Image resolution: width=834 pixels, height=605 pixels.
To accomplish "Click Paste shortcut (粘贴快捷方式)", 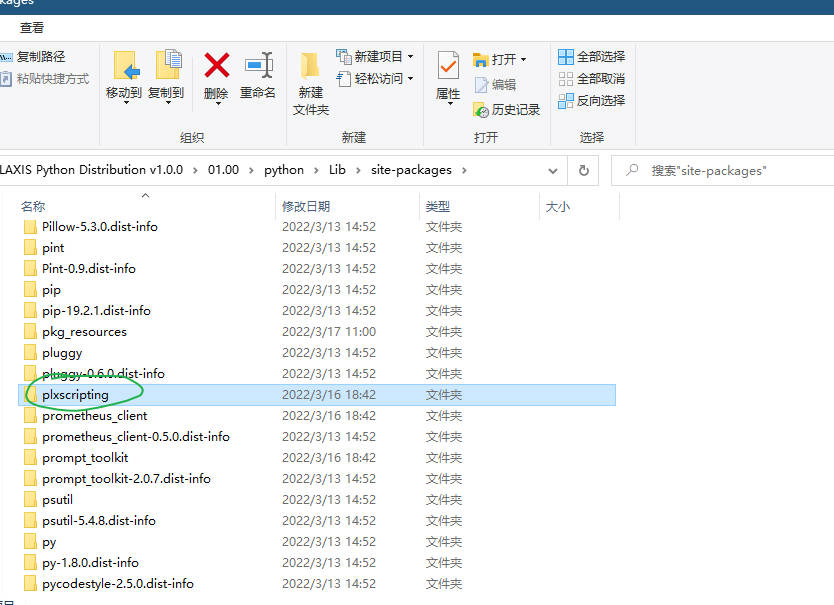I will pyautogui.click(x=45, y=79).
